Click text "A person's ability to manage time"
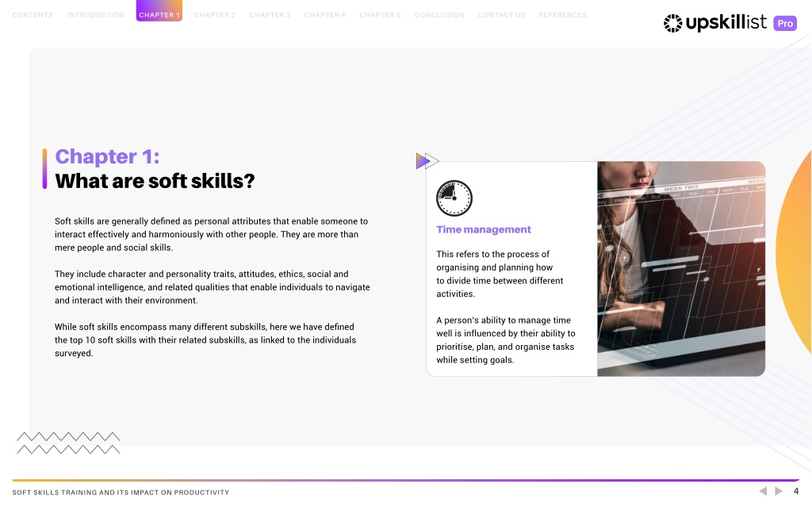812x507 pixels. 505,340
